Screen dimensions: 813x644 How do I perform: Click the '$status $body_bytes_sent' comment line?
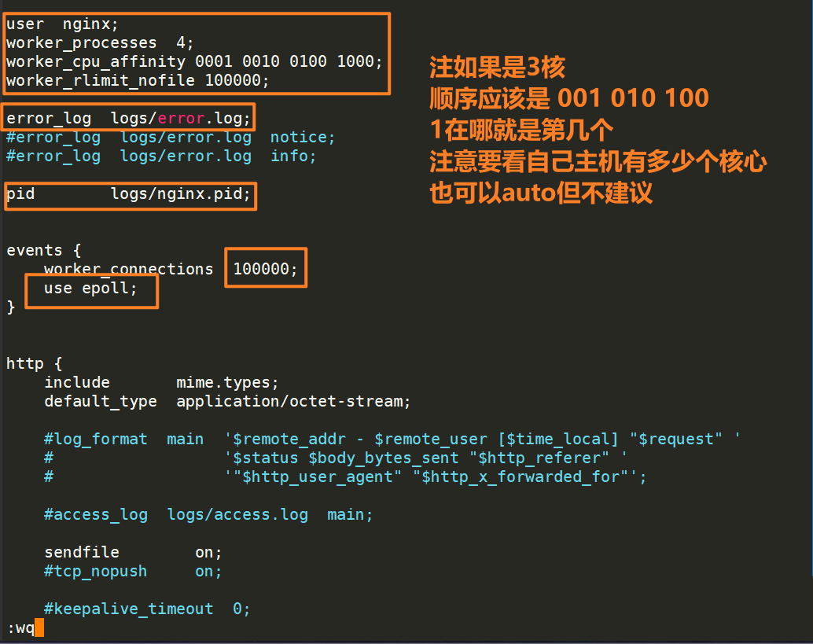pyautogui.click(x=336, y=458)
